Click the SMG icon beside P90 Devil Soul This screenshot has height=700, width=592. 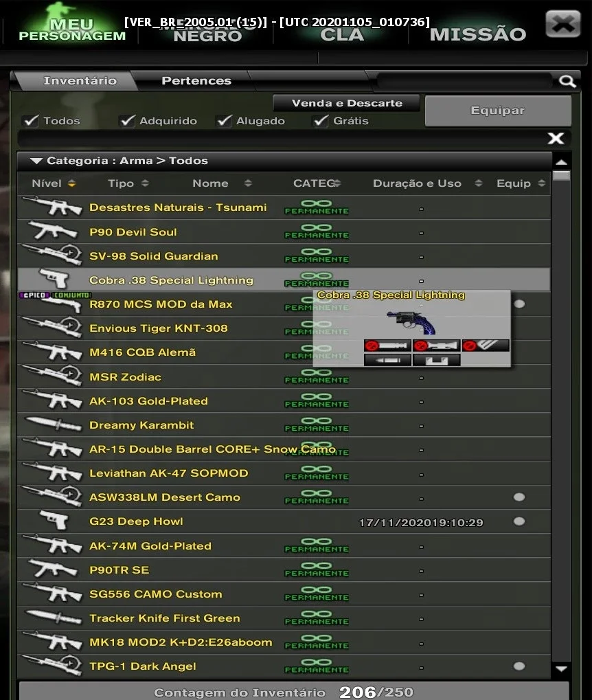pyautogui.click(x=52, y=231)
